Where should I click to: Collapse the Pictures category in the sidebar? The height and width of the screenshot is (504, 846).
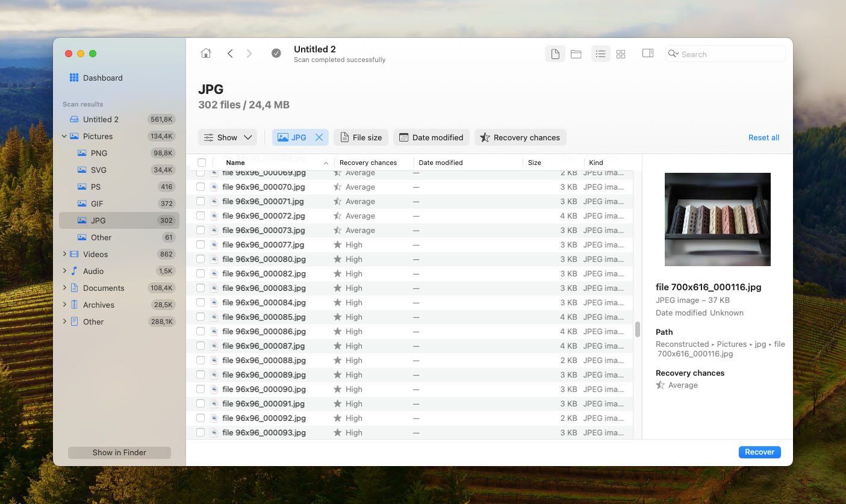point(64,136)
